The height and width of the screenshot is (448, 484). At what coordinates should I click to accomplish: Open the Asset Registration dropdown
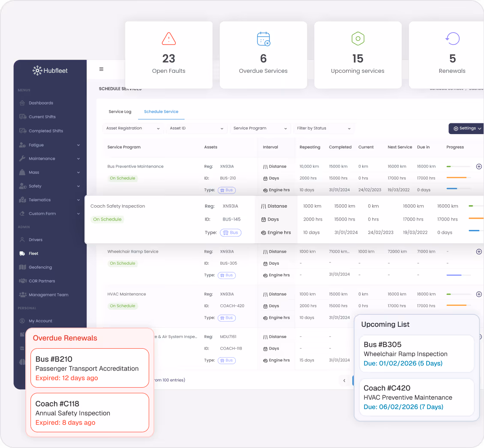pos(133,128)
